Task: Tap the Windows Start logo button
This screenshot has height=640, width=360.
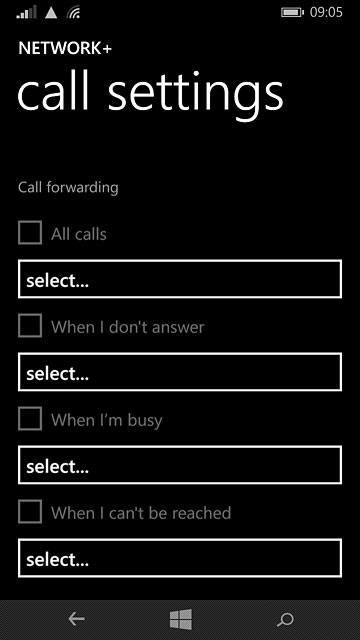Action: 181,619
